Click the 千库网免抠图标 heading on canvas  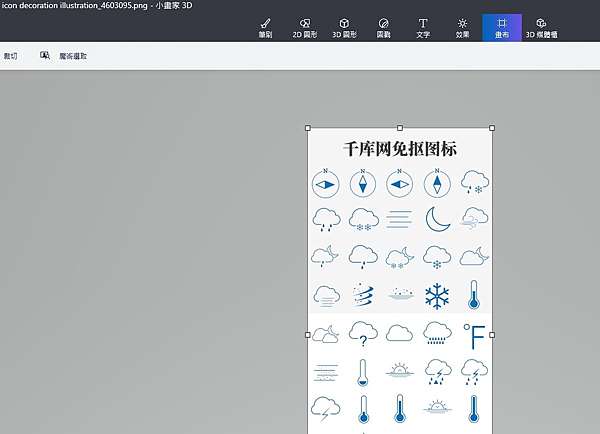click(400, 149)
